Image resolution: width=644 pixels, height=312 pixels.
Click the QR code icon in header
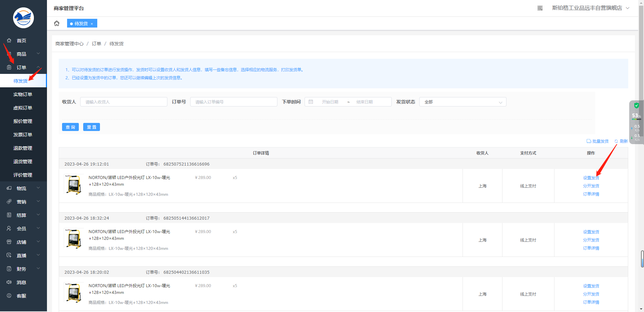[540, 8]
